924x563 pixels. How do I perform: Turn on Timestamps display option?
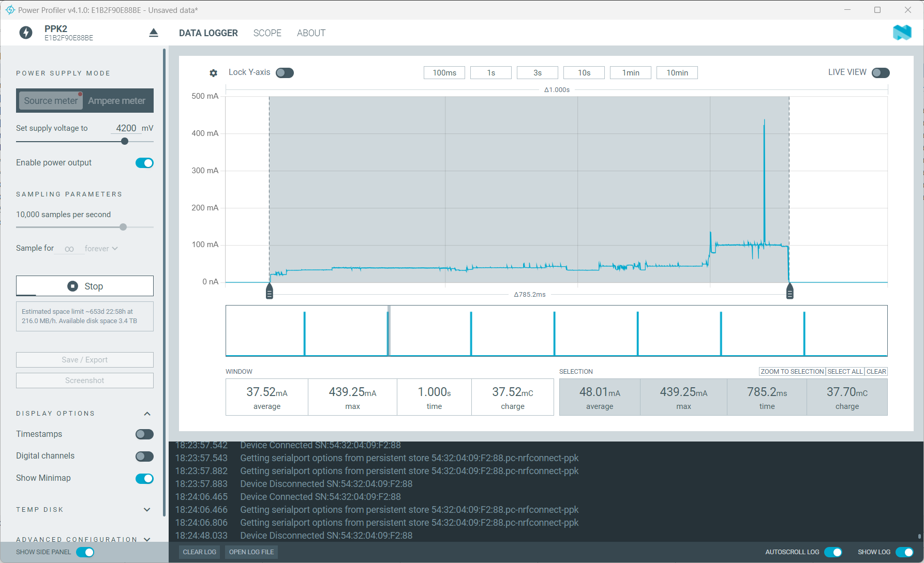[x=144, y=434]
